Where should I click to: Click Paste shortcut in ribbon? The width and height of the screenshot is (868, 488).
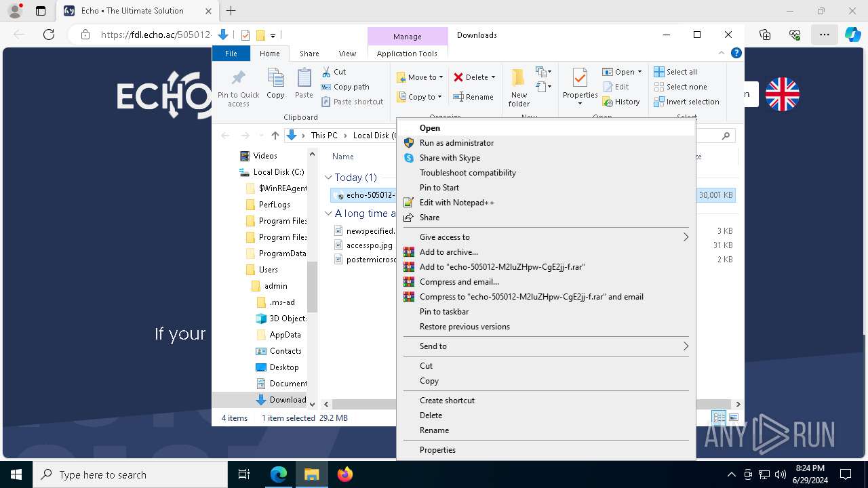click(353, 102)
